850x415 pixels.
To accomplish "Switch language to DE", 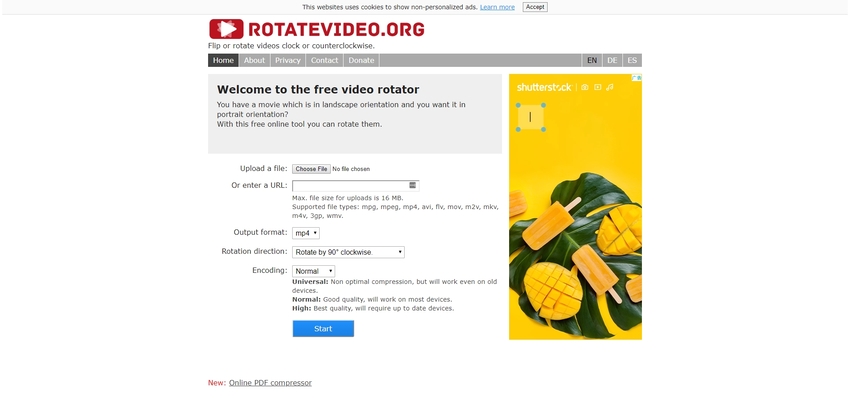I will [612, 61].
